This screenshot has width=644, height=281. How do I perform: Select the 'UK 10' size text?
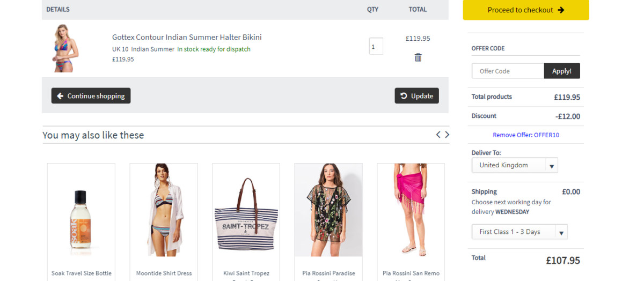[x=120, y=49]
